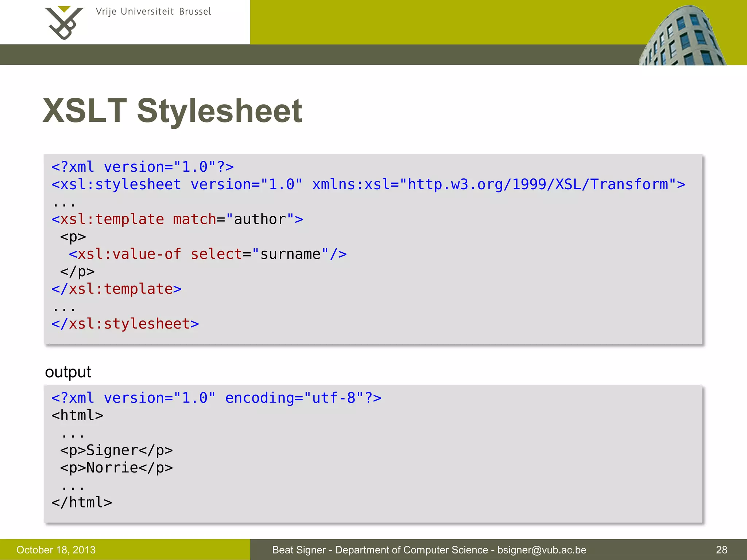The width and height of the screenshot is (747, 560).
Task: Click the <p>Norrie</p> line
Action: [x=116, y=468]
